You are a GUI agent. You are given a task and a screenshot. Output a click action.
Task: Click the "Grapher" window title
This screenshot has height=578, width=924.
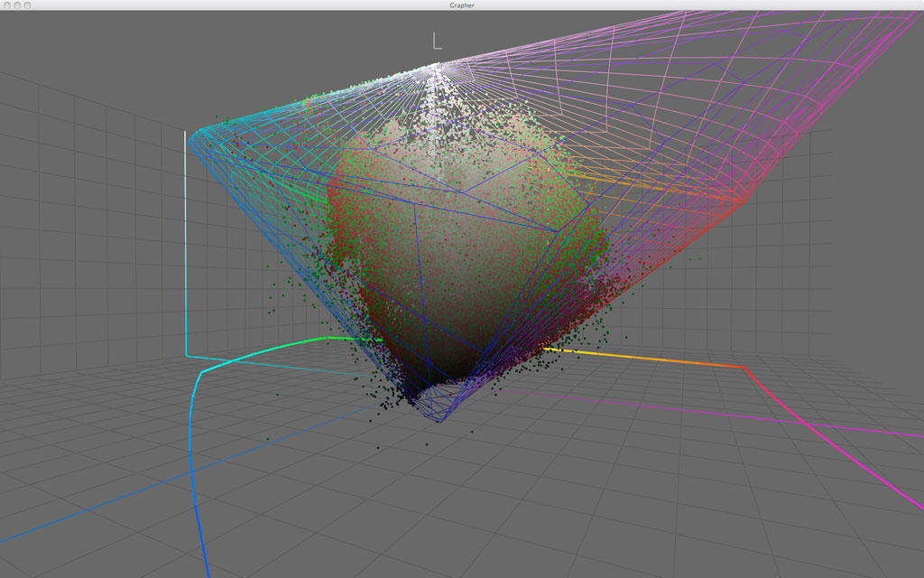coord(461,5)
